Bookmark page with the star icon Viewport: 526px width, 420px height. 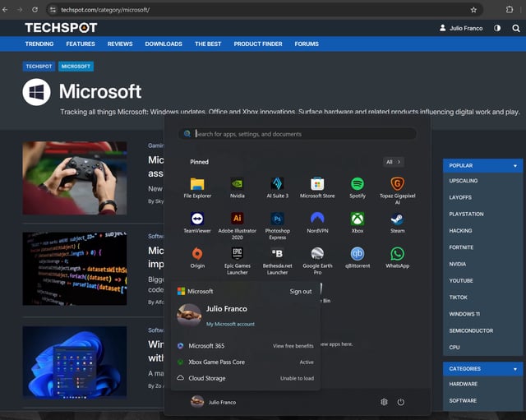point(473,10)
